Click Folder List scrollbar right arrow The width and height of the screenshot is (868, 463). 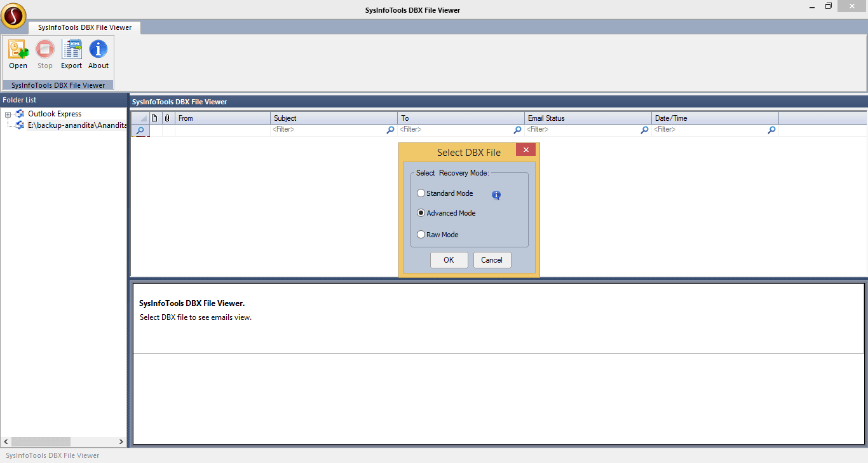[121, 441]
